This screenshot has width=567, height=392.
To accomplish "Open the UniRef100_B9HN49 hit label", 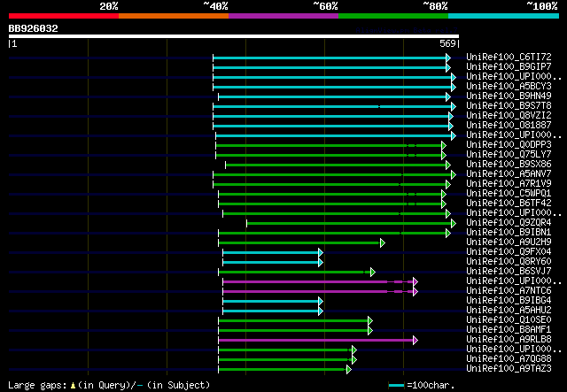I will click(509, 96).
